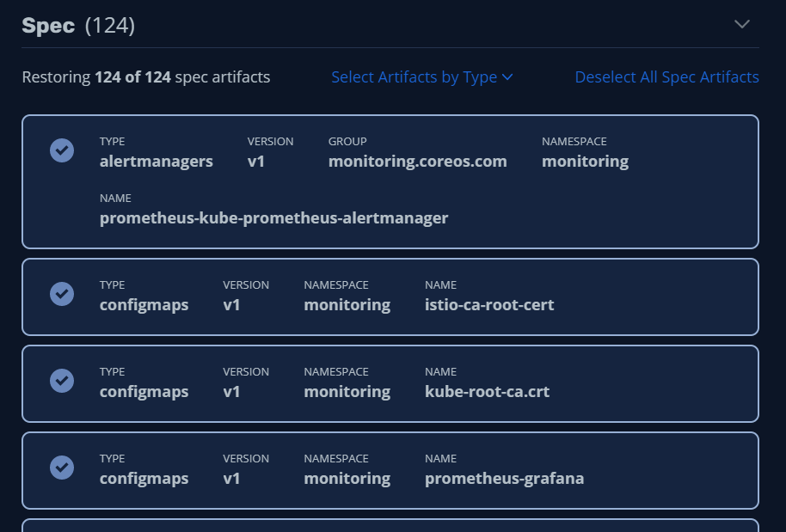The width and height of the screenshot is (786, 532).
Task: Click name prometheus-grafana
Action: coord(504,479)
